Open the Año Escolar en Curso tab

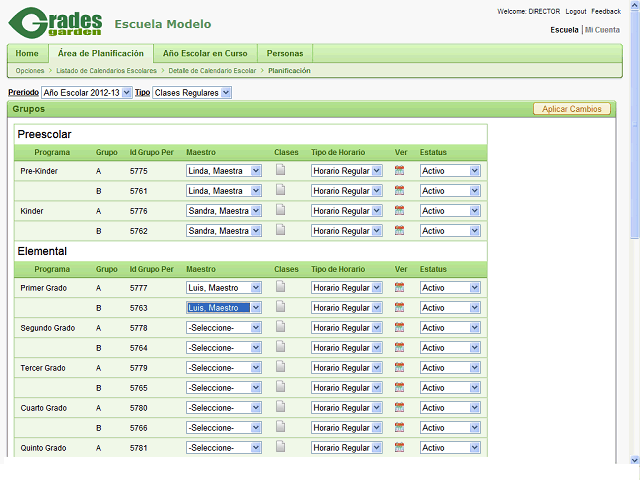[x=205, y=53]
